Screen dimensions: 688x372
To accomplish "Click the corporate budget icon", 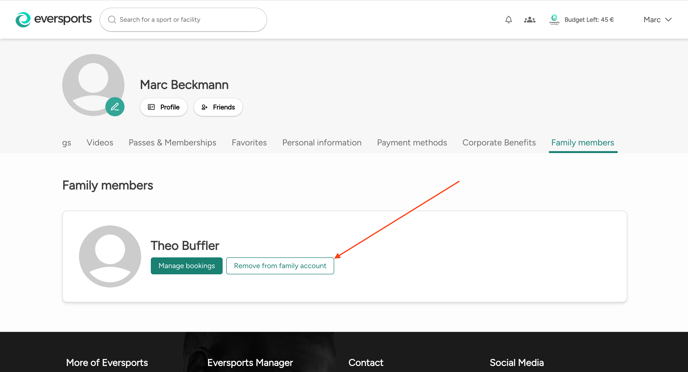I will click(x=554, y=19).
